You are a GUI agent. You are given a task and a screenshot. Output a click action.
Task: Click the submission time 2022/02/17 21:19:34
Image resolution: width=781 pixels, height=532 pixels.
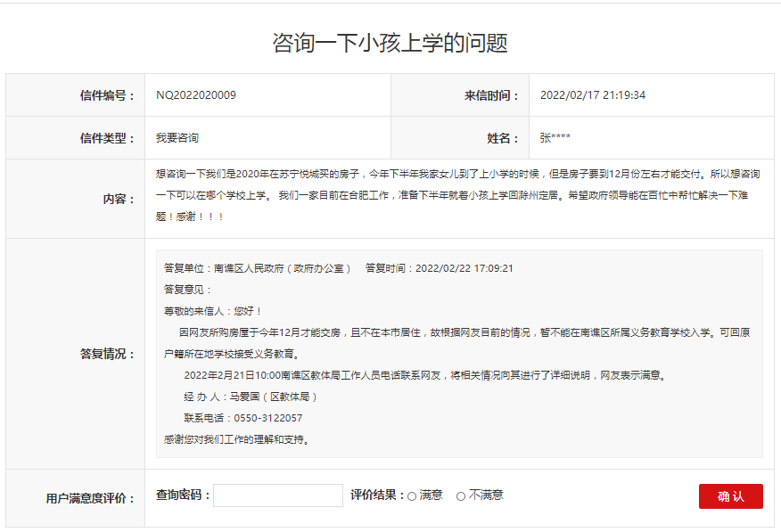[593, 95]
